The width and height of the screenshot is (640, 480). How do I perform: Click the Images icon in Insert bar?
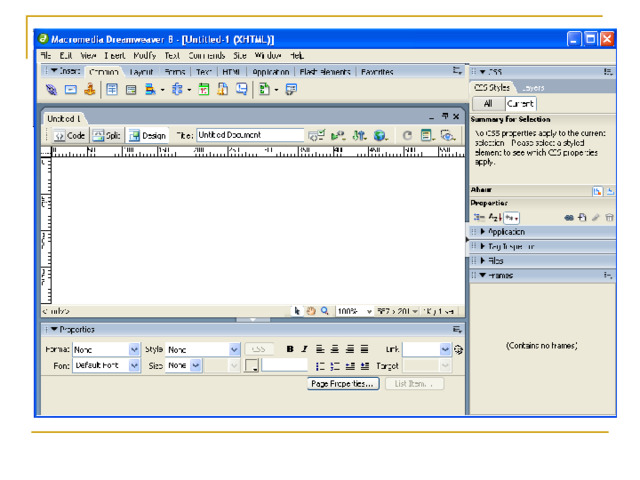[150, 89]
